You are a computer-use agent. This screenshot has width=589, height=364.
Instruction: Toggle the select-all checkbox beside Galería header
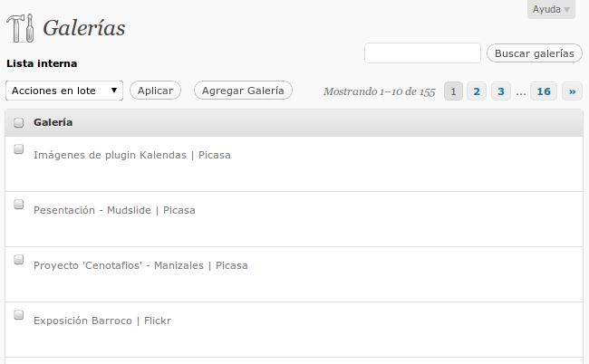click(x=18, y=123)
